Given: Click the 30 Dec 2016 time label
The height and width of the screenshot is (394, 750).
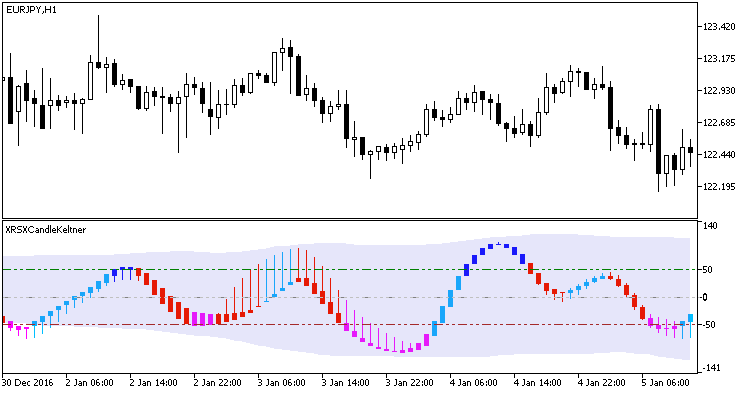Looking at the screenshot, I should click(x=28, y=383).
